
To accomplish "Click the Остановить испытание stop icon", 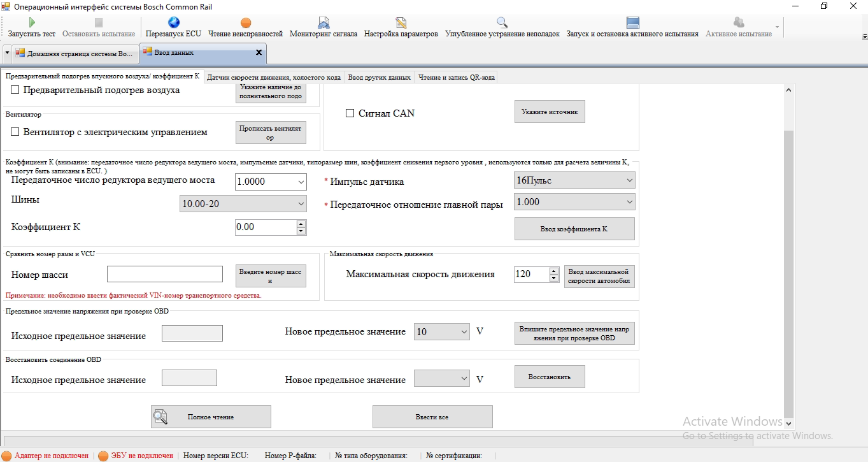I will (99, 23).
